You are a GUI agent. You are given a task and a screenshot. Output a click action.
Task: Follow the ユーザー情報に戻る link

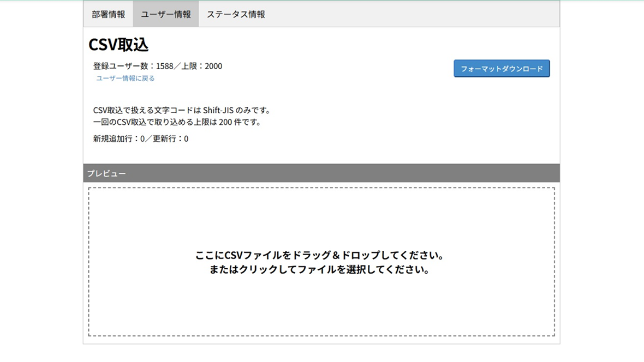coord(126,79)
